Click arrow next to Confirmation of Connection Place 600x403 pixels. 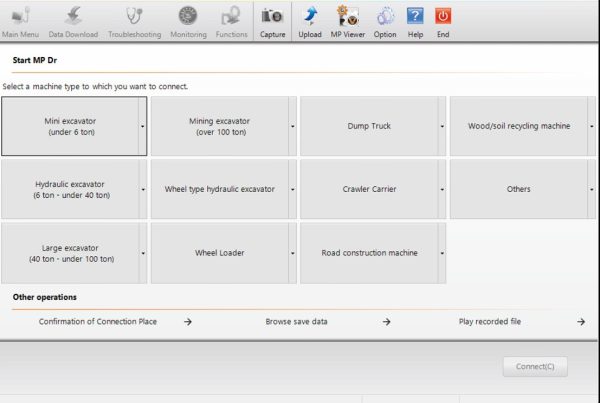188,321
